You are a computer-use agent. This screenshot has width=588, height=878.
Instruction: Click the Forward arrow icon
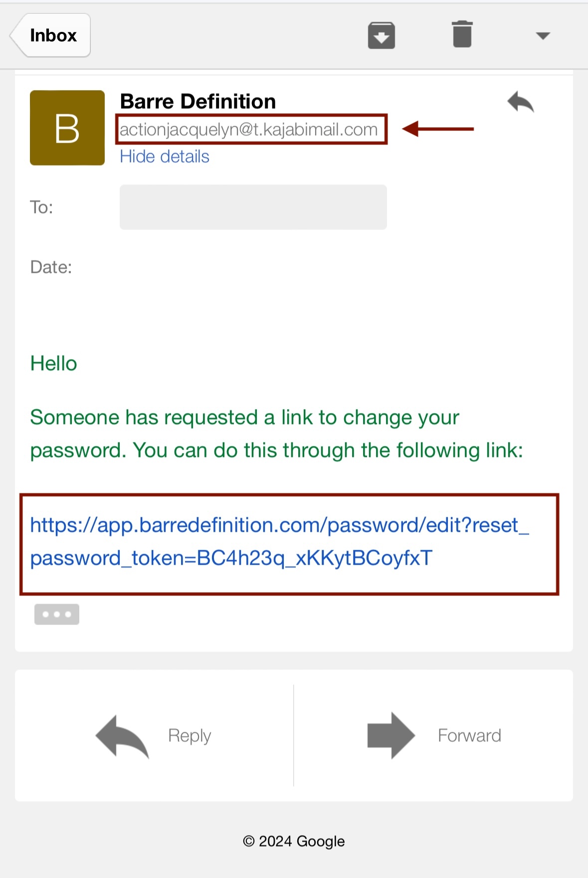391,736
